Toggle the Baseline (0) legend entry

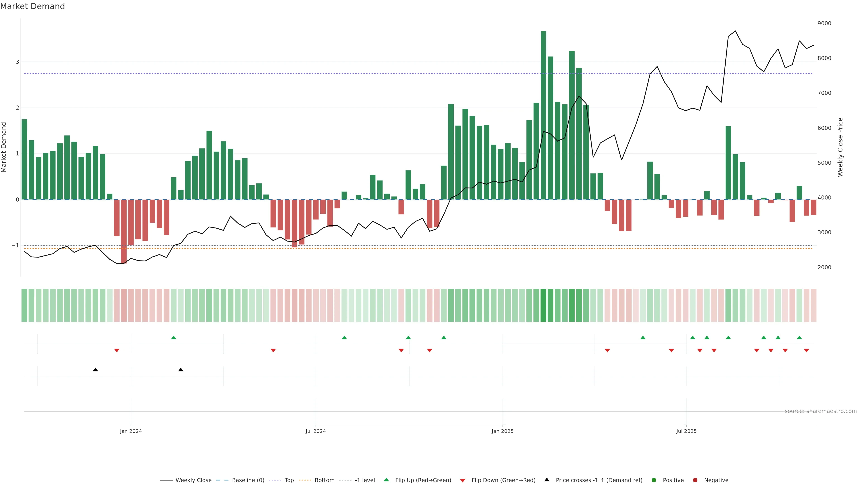click(248, 480)
